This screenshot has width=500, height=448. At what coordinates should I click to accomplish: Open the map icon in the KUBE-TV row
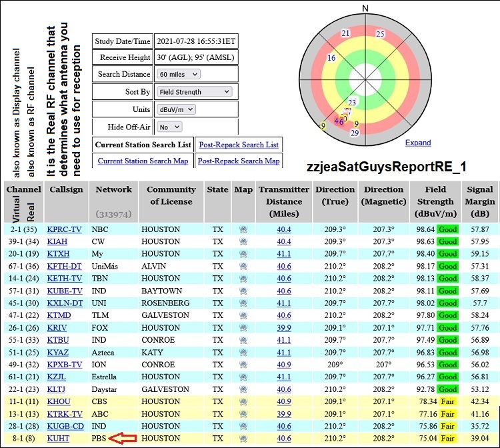[243, 291]
